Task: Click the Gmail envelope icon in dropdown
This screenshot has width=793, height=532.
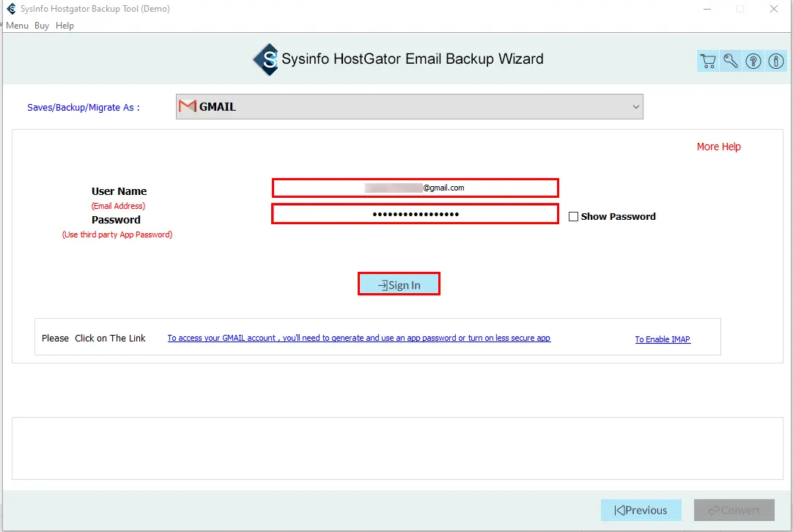Action: (x=187, y=106)
